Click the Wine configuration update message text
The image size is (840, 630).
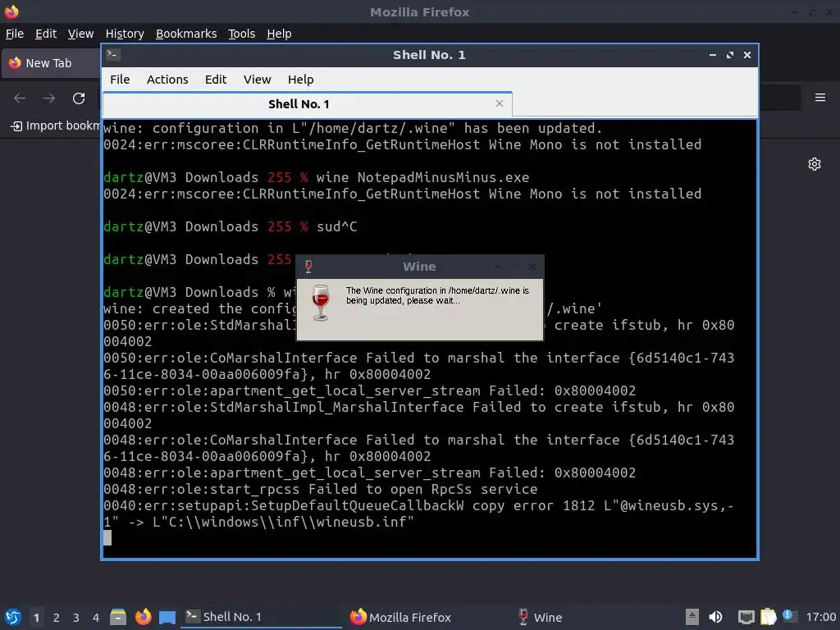click(437, 295)
